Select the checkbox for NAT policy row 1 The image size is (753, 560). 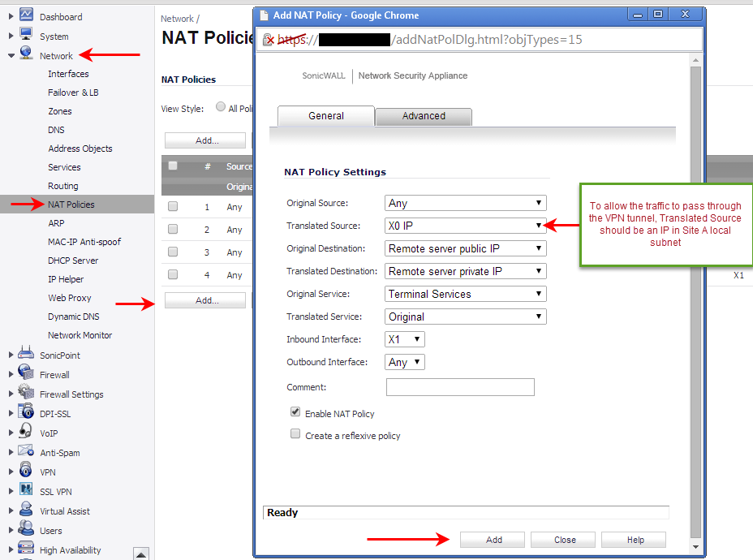(172, 206)
